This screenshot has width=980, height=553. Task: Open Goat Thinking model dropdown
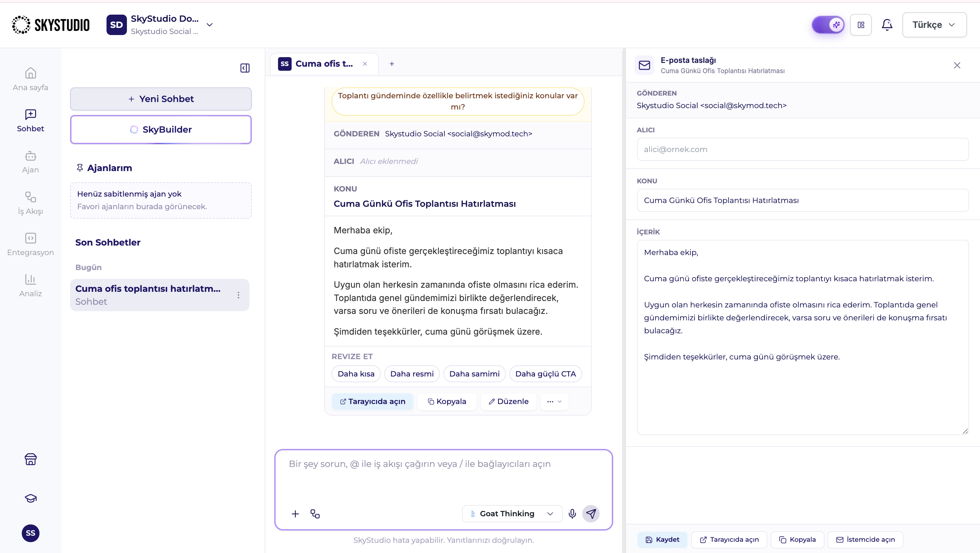512,514
